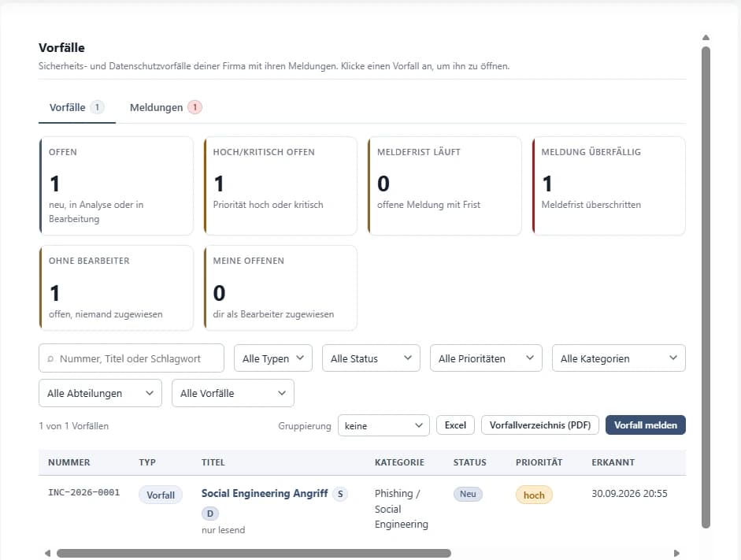The image size is (741, 560).
Task: Sort by the NUMMER column header
Action: [x=69, y=462]
